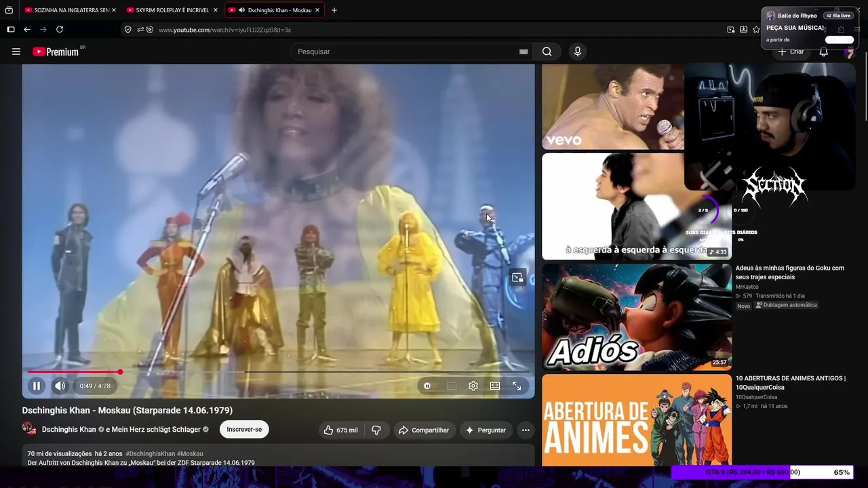
Task: Open the Dschinghis Khan channel name link
Action: pos(69,430)
